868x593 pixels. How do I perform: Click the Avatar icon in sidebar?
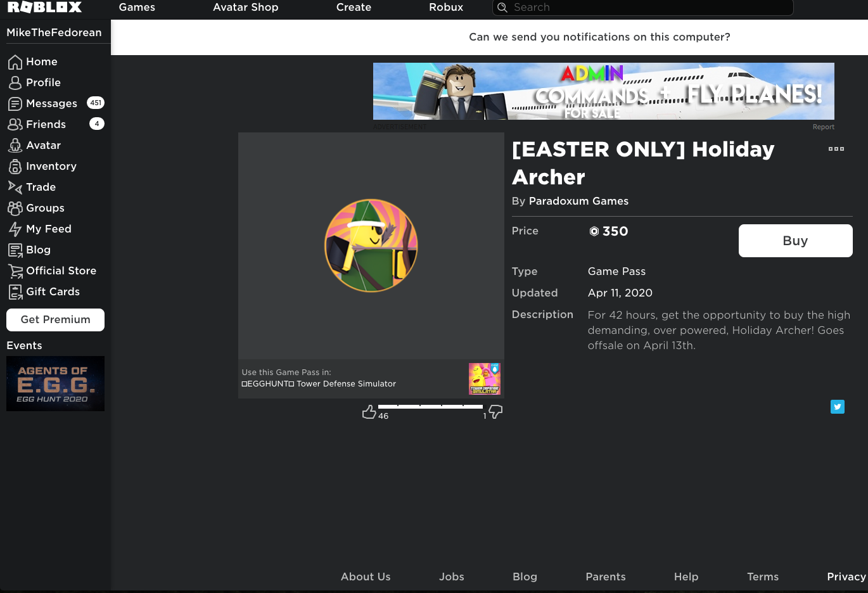coord(15,146)
